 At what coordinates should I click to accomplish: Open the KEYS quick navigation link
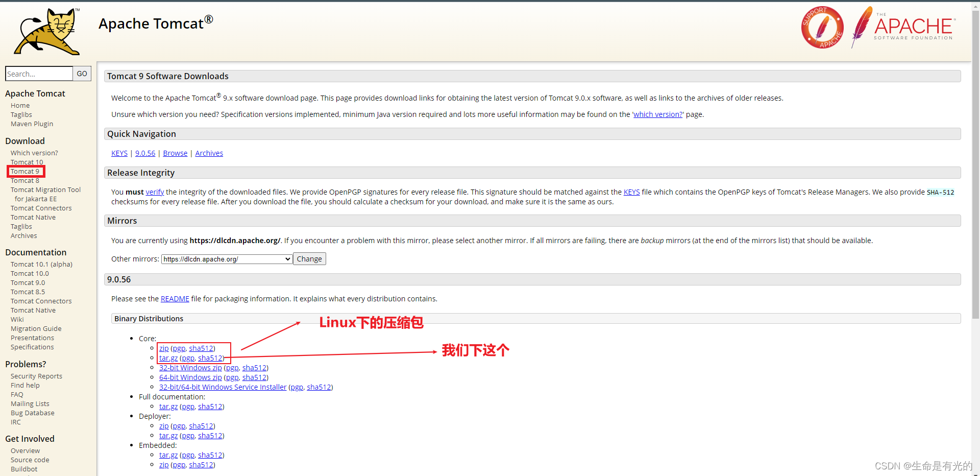[119, 153]
